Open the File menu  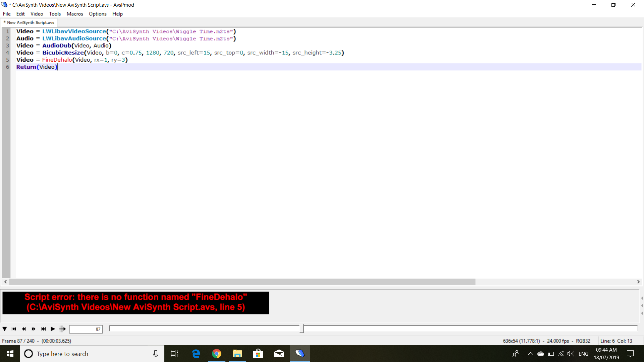click(7, 14)
